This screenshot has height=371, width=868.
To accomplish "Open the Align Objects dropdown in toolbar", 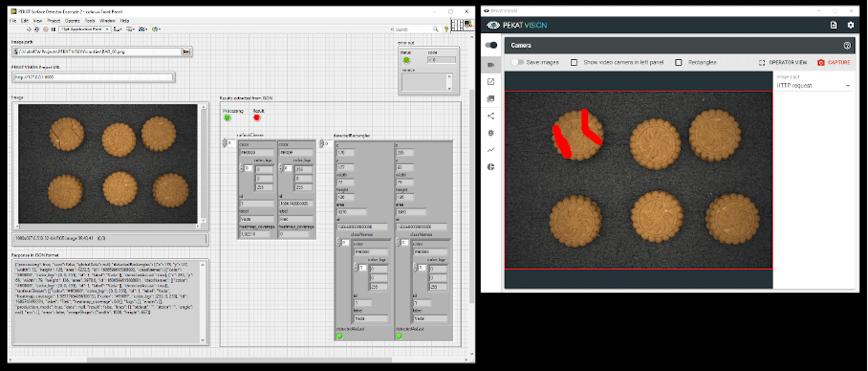I will 118,29.
